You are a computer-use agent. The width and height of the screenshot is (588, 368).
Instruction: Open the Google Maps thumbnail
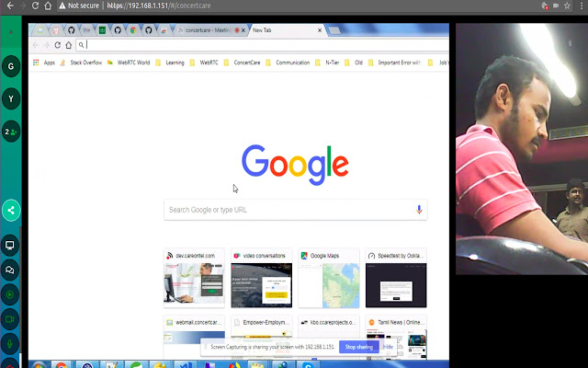click(x=329, y=278)
